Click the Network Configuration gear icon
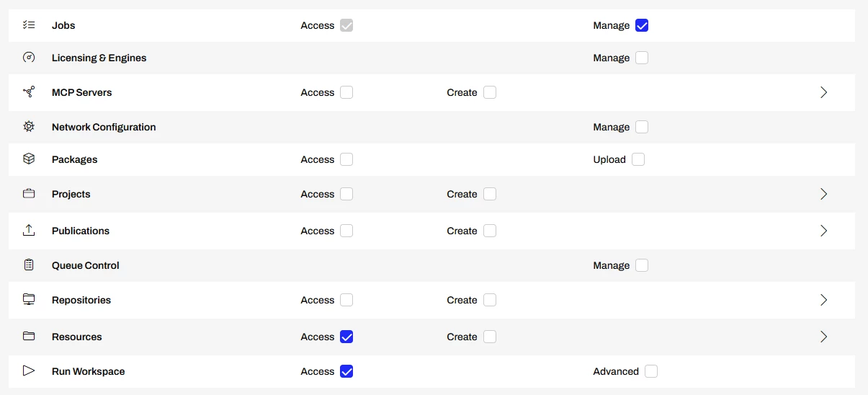Image resolution: width=868 pixels, height=395 pixels. point(29,127)
